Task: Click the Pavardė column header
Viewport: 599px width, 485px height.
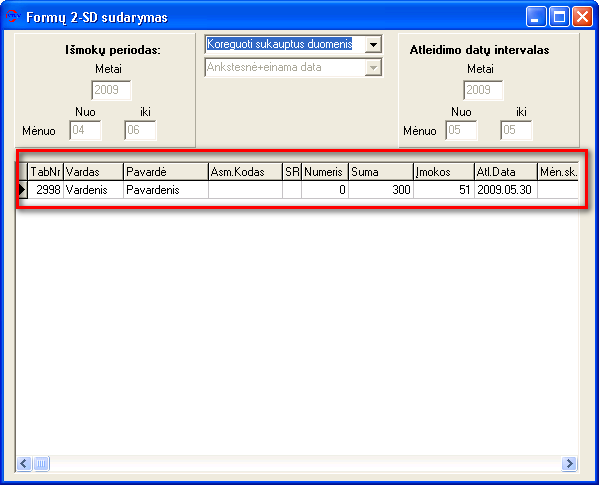Action: (166, 172)
